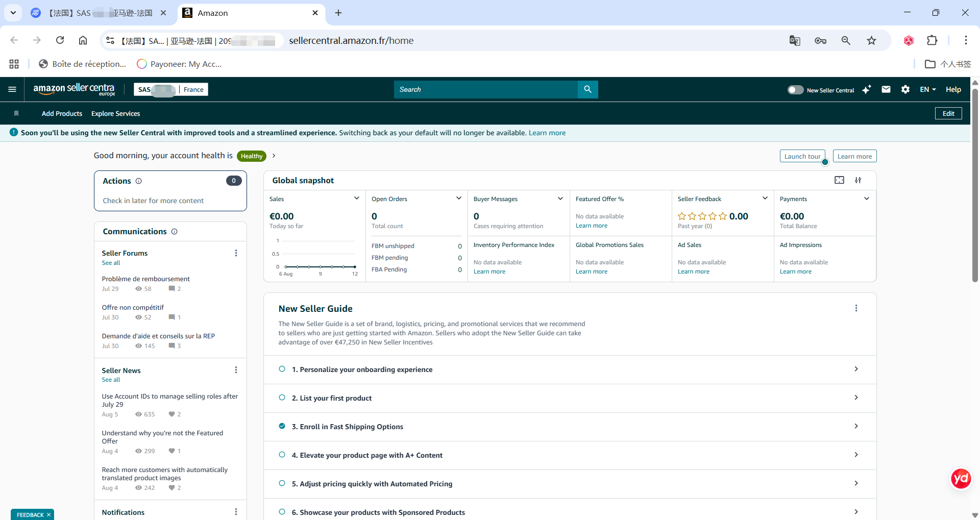The image size is (980, 520).
Task: Click the translate page icon
Action: coord(795,40)
